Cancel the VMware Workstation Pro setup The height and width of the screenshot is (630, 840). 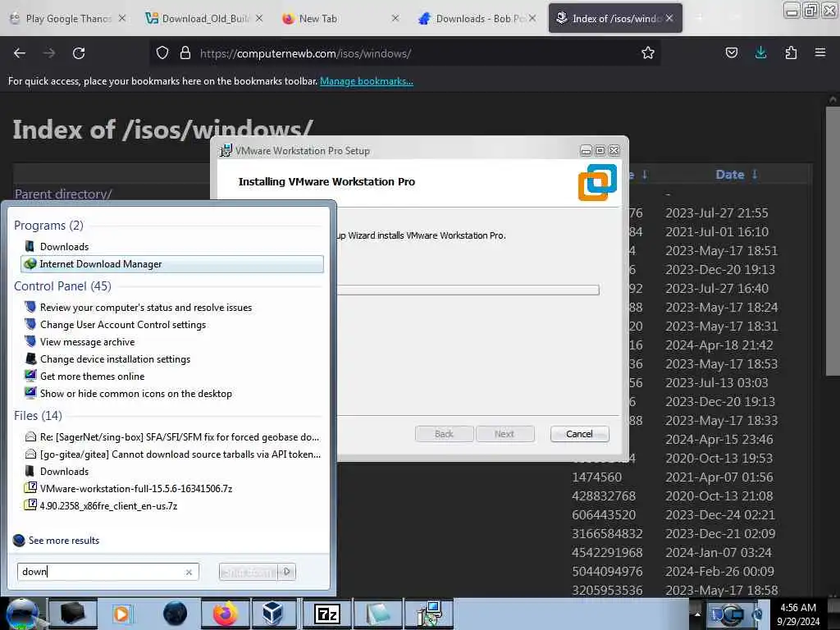click(579, 434)
